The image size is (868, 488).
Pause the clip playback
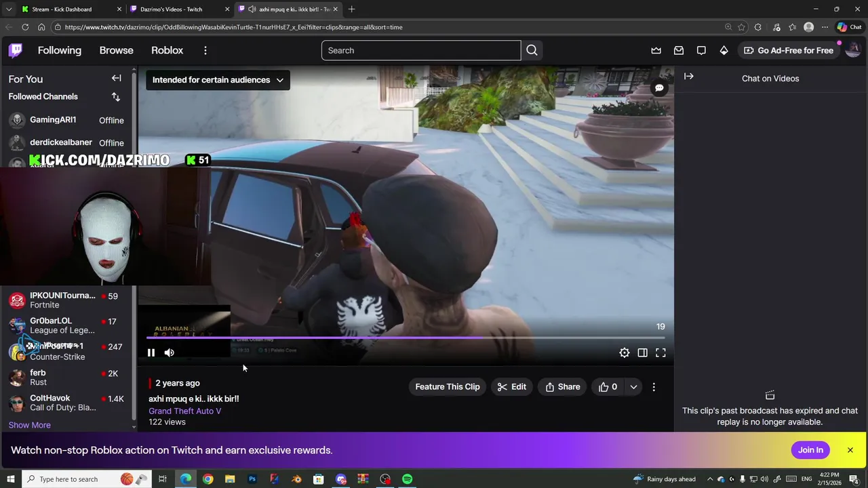point(151,352)
